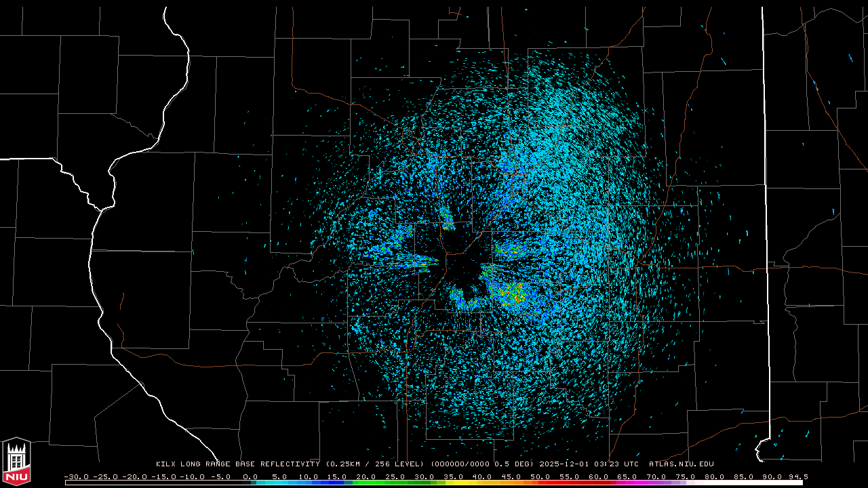The height and width of the screenshot is (488, 868).
Task: Click the -15.0 scale label
Action: [163, 476]
